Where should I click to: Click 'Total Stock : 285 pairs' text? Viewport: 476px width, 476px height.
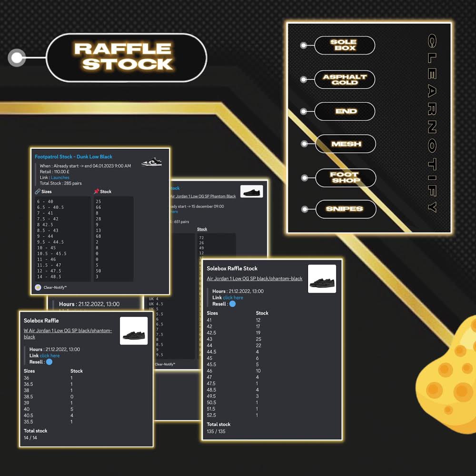[x=61, y=183]
